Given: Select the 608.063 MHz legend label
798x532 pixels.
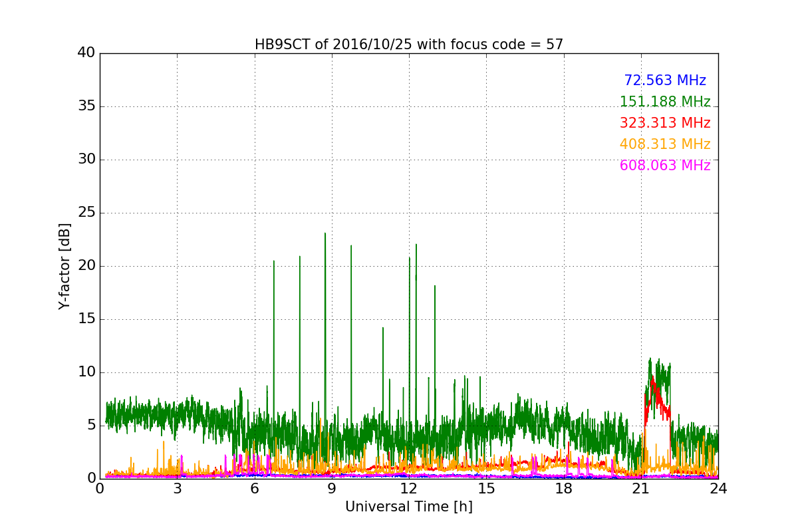Looking at the screenshot, I should point(665,166).
